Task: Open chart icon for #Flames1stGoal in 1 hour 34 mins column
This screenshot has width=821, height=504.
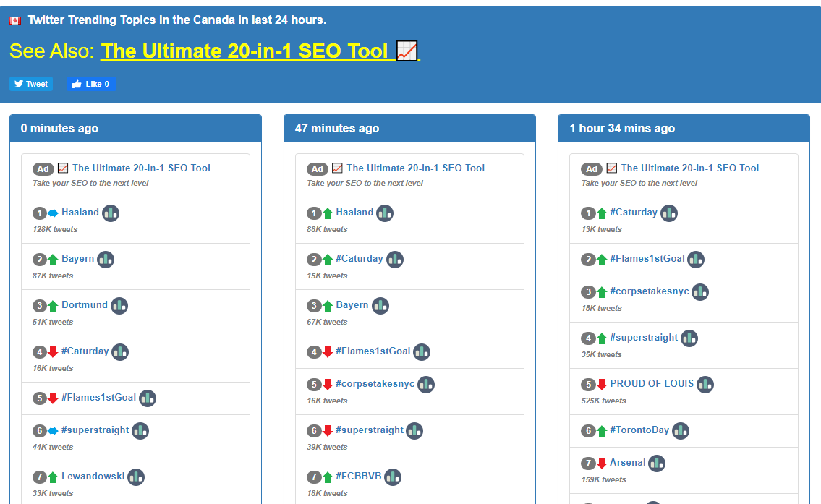Action: [x=695, y=259]
